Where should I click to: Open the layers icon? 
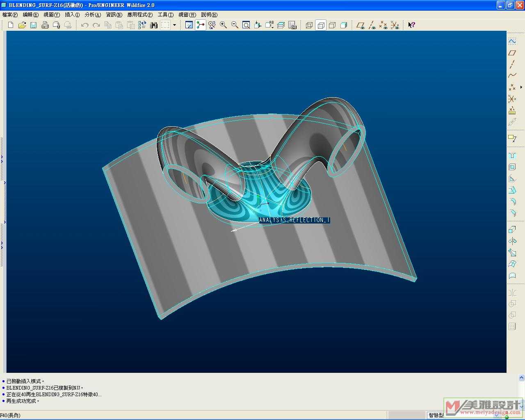[x=281, y=25]
